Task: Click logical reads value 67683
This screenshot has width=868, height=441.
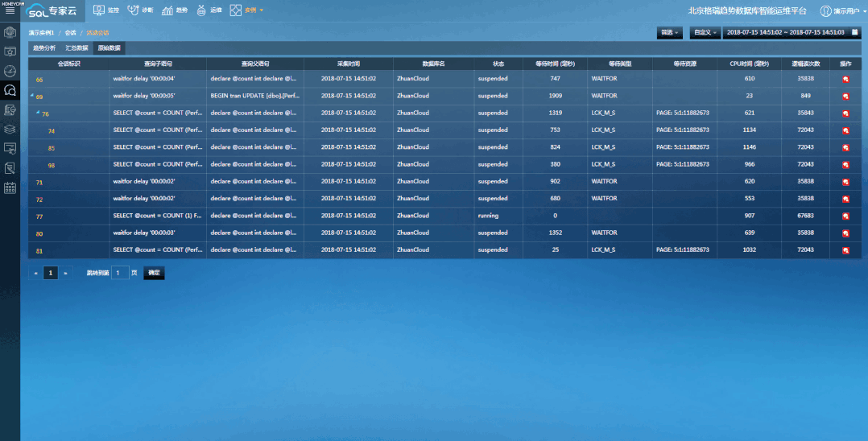Action: [x=805, y=216]
